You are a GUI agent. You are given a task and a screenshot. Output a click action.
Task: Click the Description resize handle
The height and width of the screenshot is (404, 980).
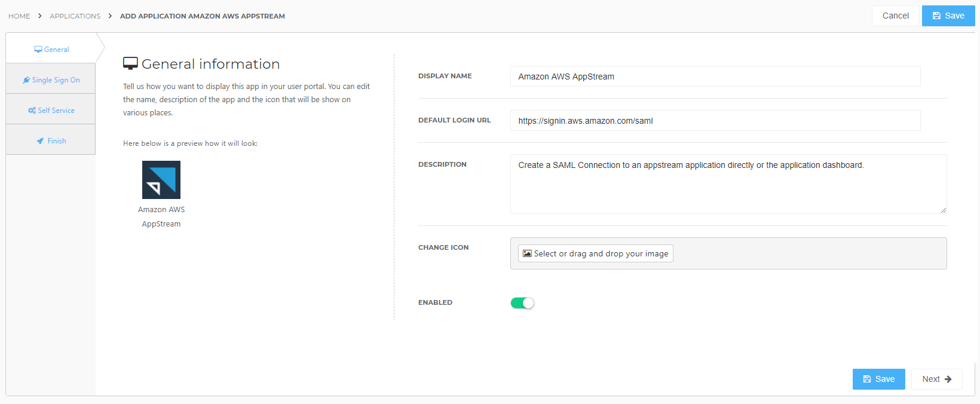[943, 210]
